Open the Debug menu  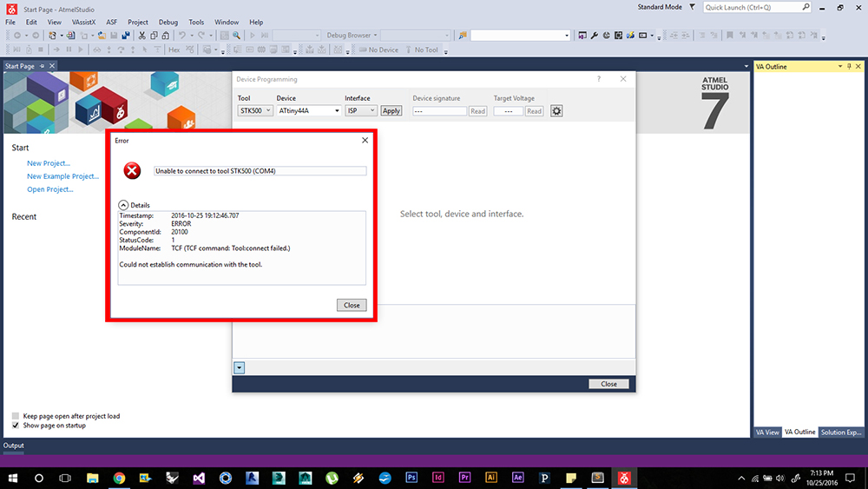[168, 23]
